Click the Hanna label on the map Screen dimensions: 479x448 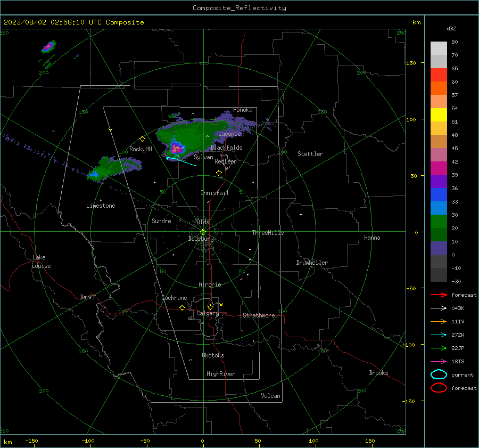[x=372, y=238]
